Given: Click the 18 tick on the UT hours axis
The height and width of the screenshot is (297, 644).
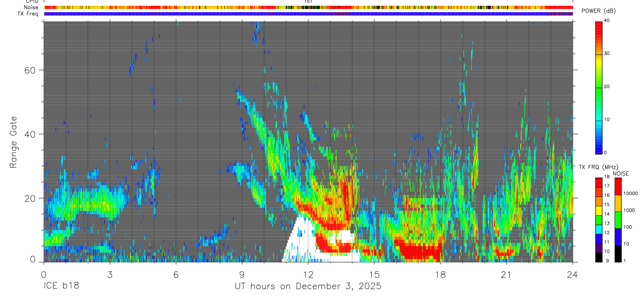Looking at the screenshot, I should pos(441,274).
